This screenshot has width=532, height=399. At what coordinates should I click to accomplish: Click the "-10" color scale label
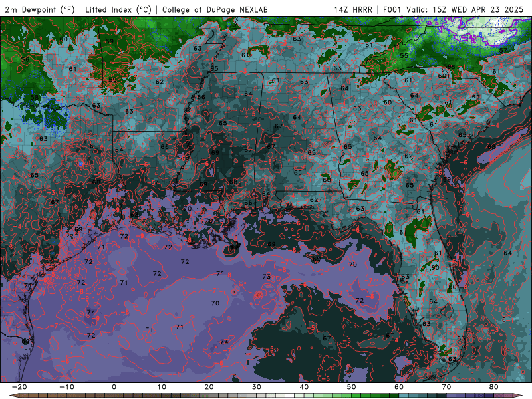point(66,387)
